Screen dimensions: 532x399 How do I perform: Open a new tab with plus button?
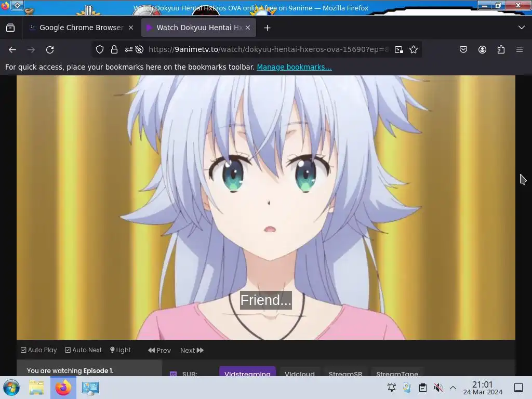[x=268, y=28]
